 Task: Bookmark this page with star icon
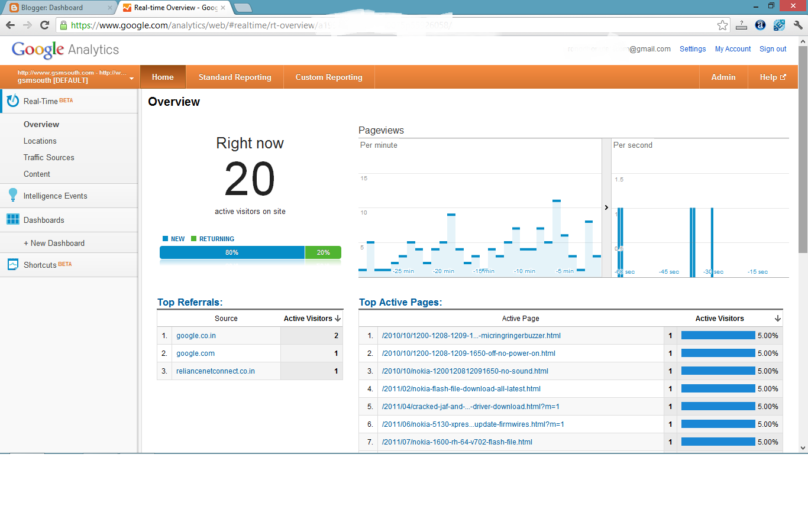(722, 25)
